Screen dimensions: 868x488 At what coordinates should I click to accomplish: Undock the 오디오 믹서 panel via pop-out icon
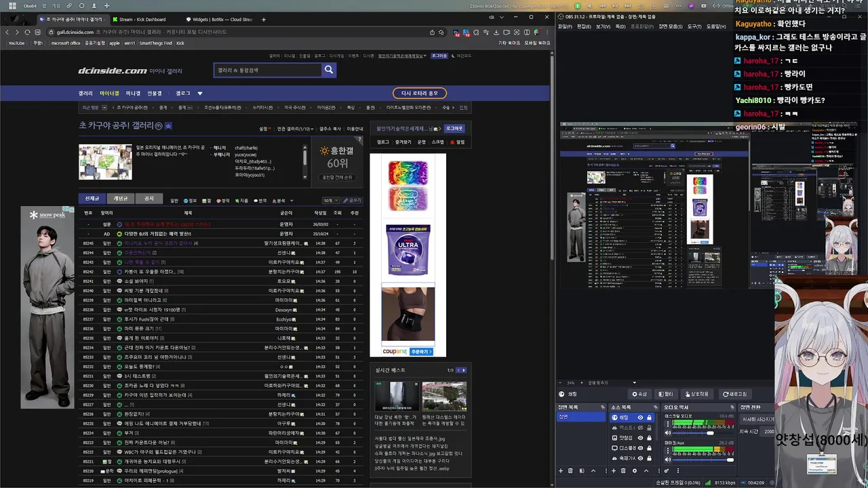(x=732, y=407)
